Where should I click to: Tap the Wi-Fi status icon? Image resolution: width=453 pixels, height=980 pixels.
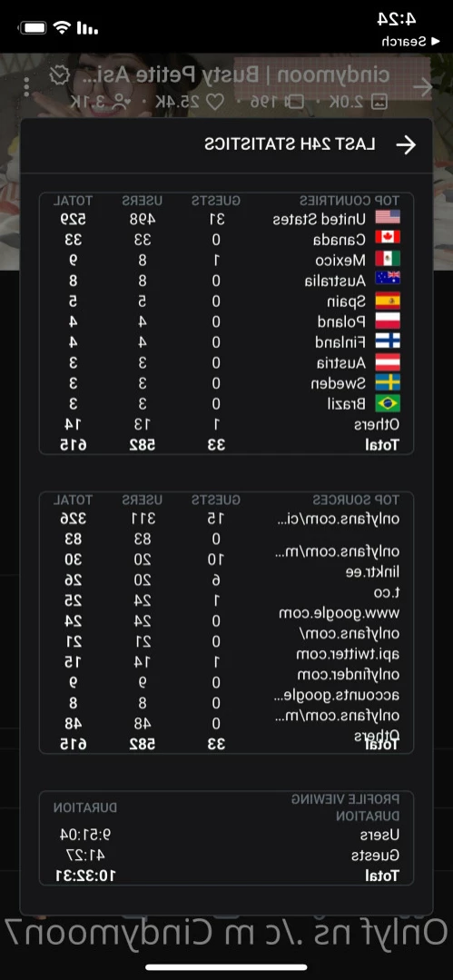click(x=61, y=27)
